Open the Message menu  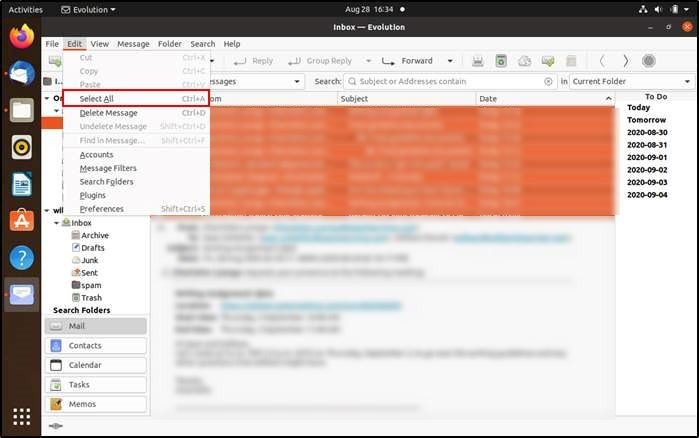coord(133,44)
